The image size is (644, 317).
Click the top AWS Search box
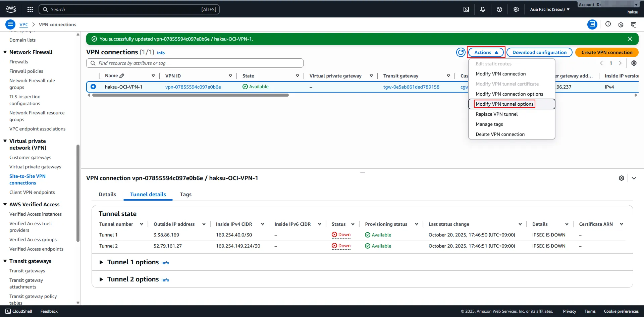(x=129, y=9)
